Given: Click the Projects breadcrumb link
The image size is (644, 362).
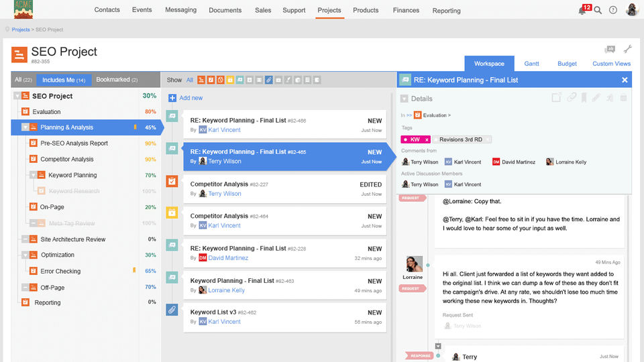Looking at the screenshot, I should click(x=21, y=29).
